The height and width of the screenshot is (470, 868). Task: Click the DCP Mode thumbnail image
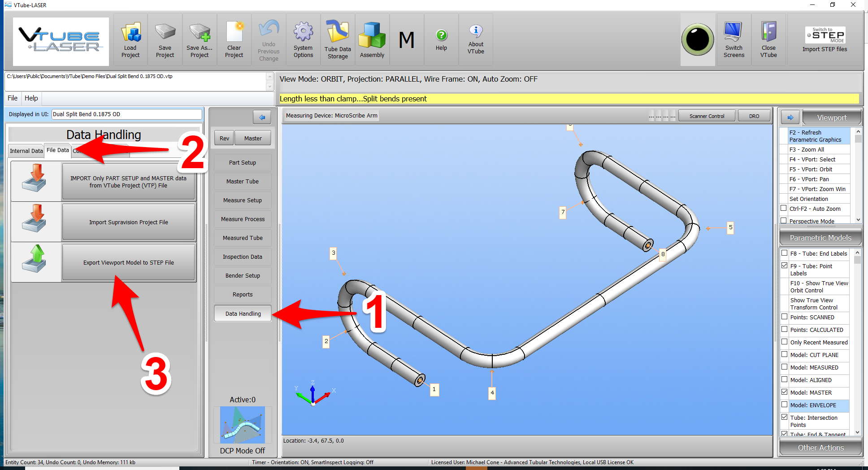click(243, 425)
